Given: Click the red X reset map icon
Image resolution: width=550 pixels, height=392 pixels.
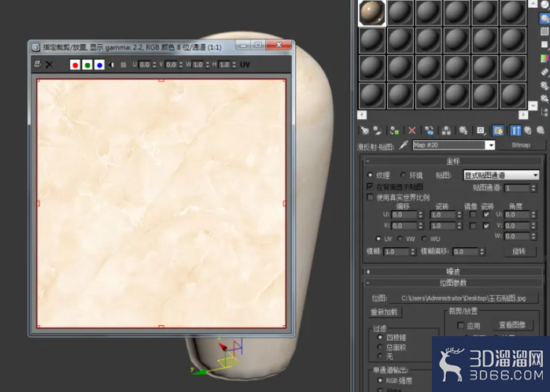Looking at the screenshot, I should [412, 131].
